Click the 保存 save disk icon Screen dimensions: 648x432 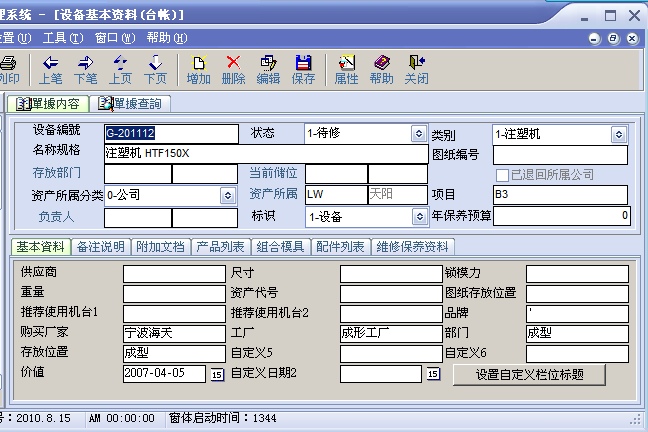[303, 63]
